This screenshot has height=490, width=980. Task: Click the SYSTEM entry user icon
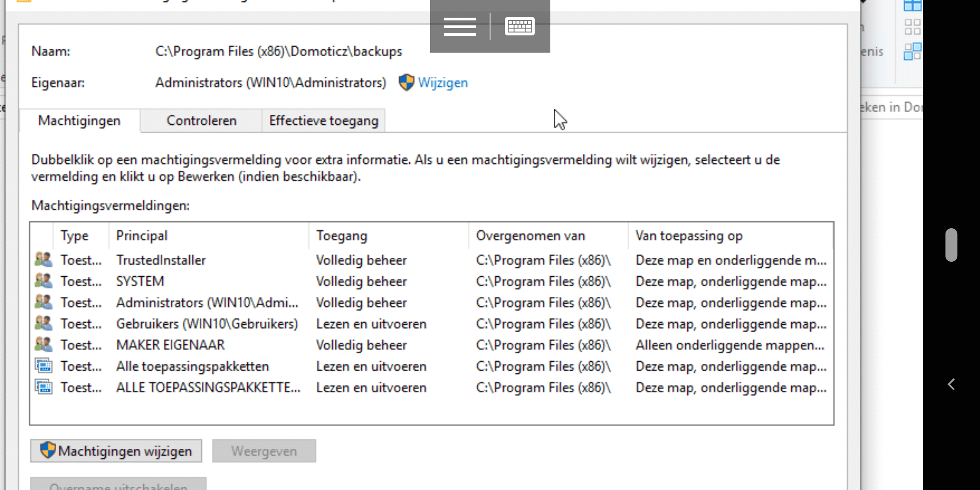[44, 281]
